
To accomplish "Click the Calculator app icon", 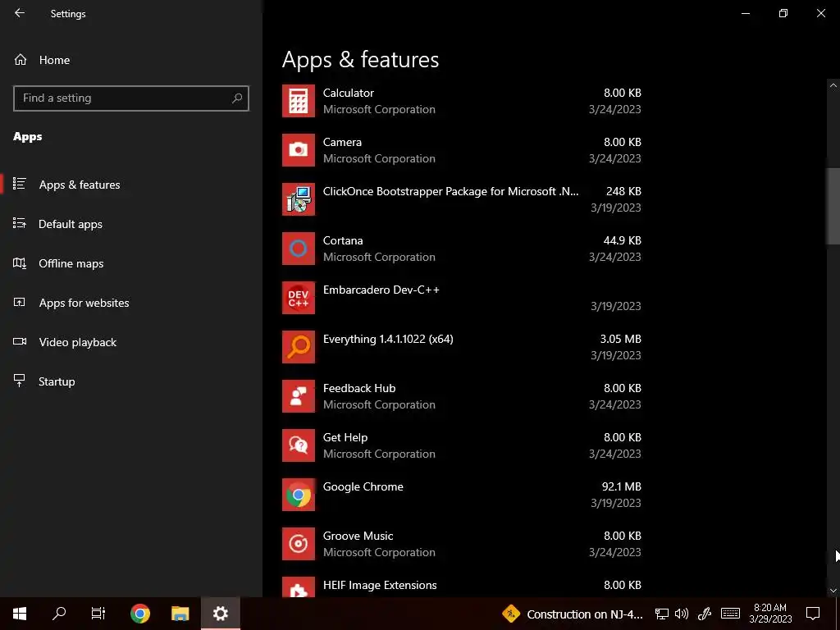I will pyautogui.click(x=299, y=101).
